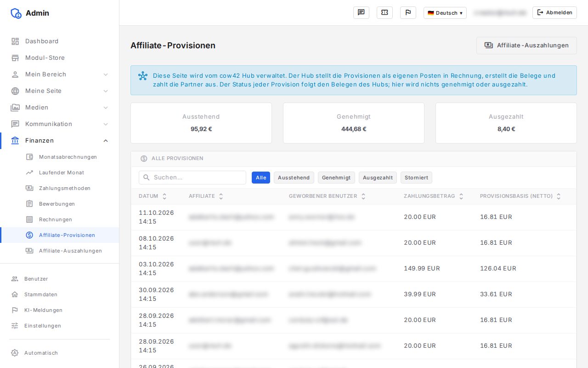Click the Benutzer people icon
The height and width of the screenshot is (368, 588).
[15, 279]
